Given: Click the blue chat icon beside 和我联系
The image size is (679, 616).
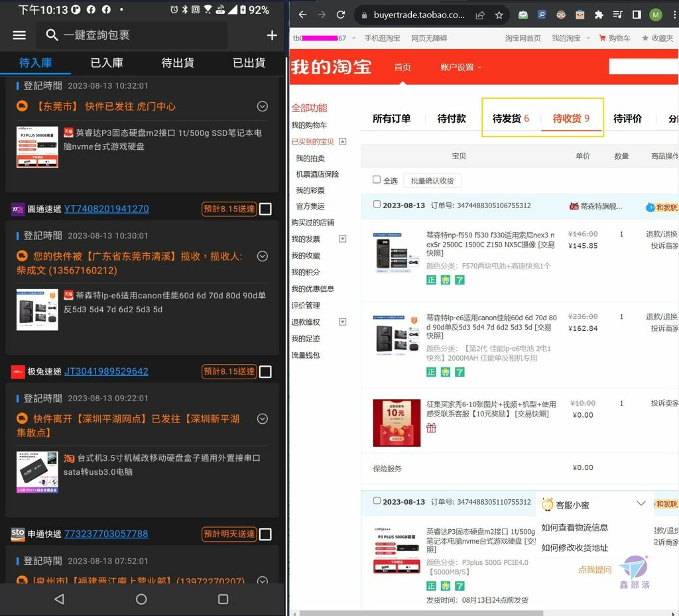Looking at the screenshot, I should (650, 208).
